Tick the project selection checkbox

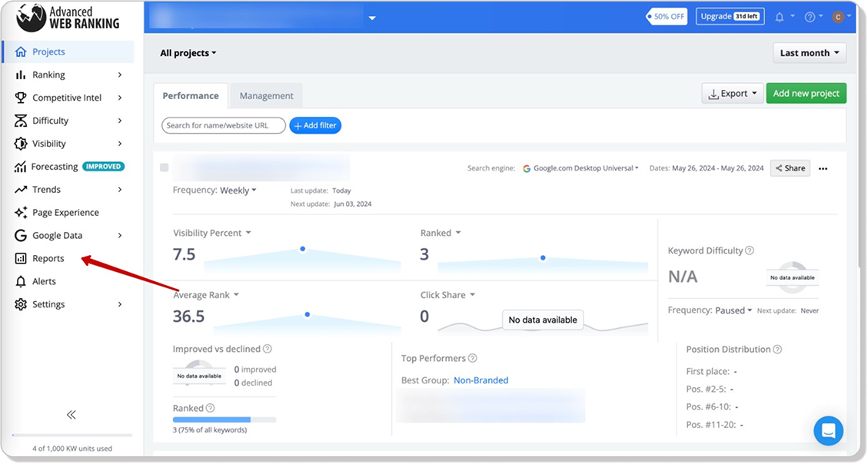tap(165, 167)
